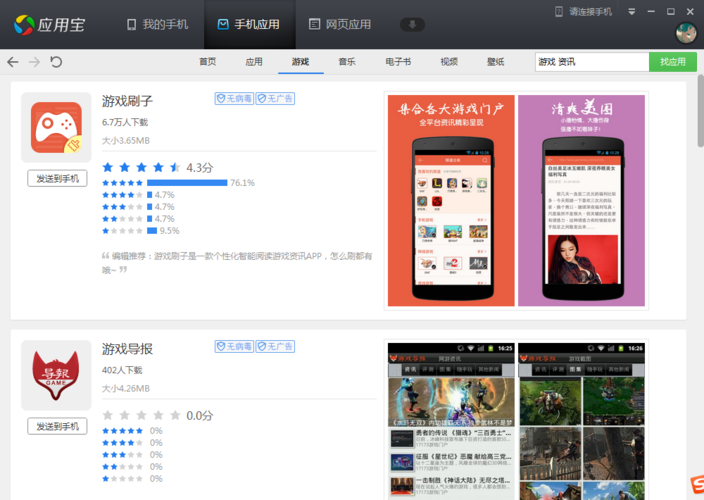Select the 电子书 category
The width and height of the screenshot is (704, 500).
(398, 62)
